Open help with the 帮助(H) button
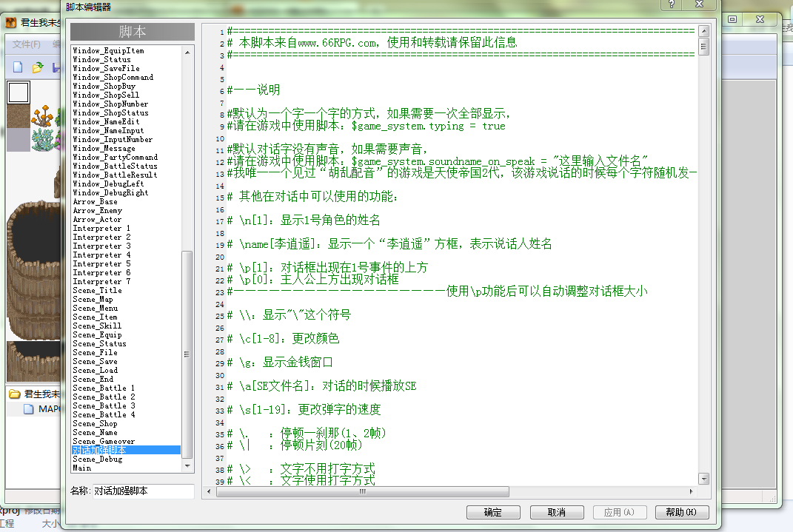Viewport: 793px width, 532px height. tap(682, 512)
